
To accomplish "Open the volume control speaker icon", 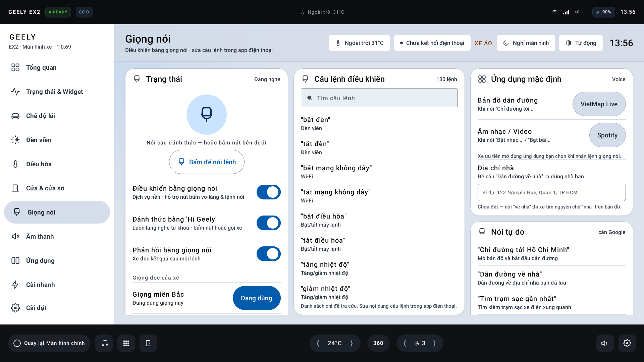I will [605, 343].
